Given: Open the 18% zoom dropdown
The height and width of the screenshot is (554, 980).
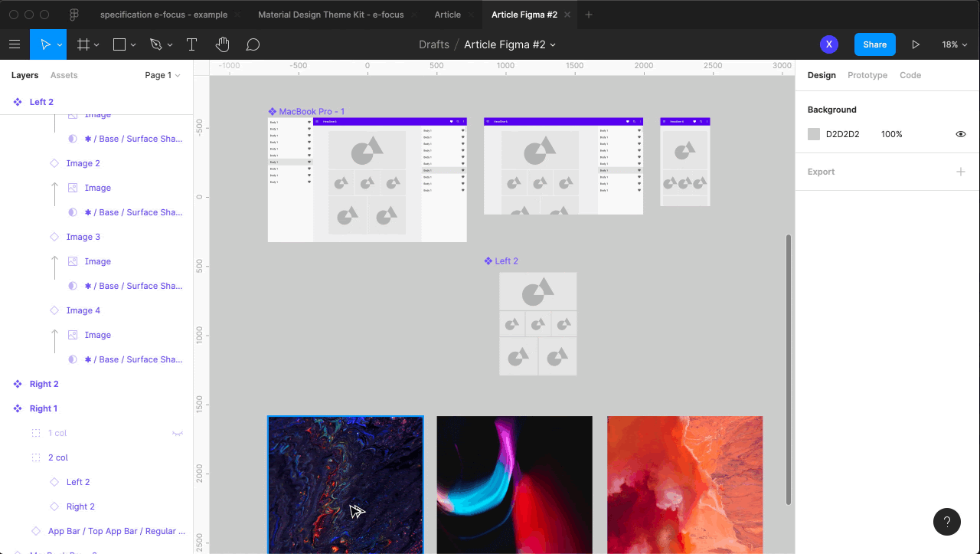Looking at the screenshot, I should click(954, 44).
